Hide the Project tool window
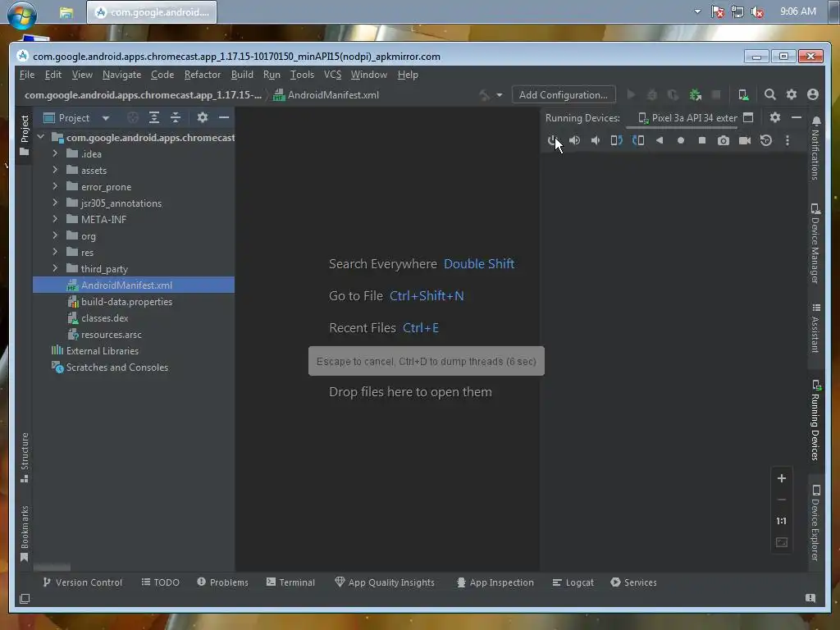The width and height of the screenshot is (840, 630). 224,117
